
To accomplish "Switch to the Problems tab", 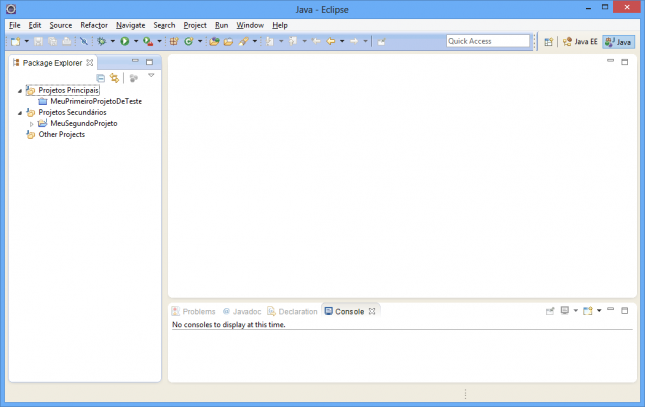I will (193, 312).
